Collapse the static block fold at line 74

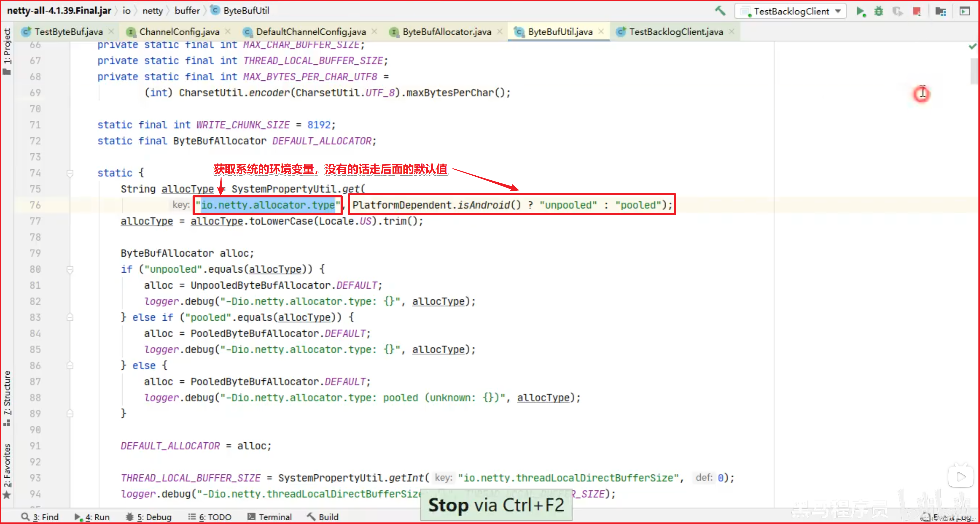70,173
